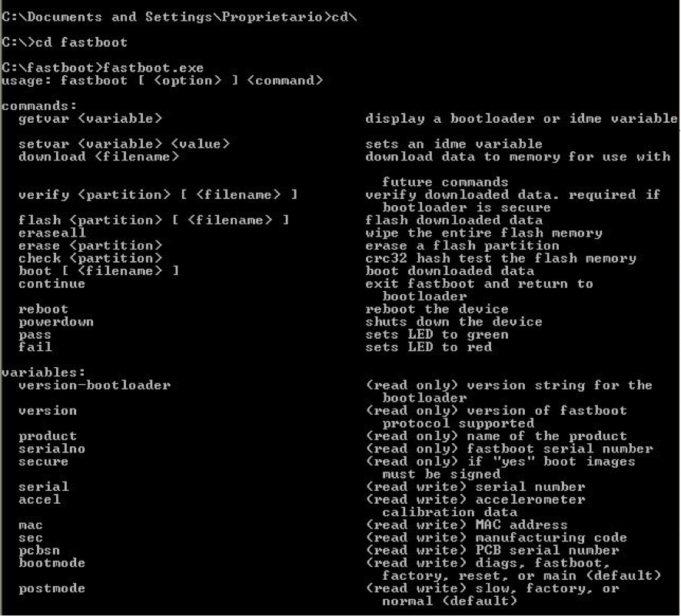Click the 'erase <partition>' command
681x616 pixels.
[91, 246]
